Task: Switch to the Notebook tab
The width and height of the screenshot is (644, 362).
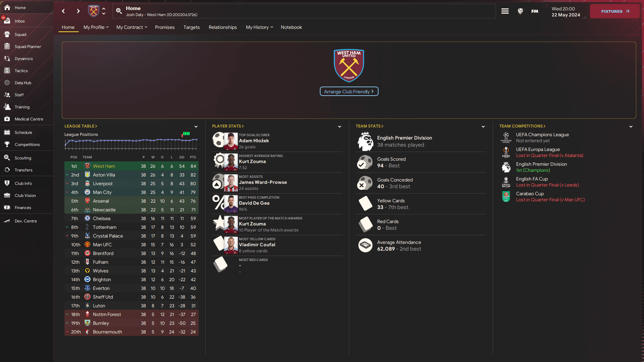Action: pyautogui.click(x=291, y=27)
